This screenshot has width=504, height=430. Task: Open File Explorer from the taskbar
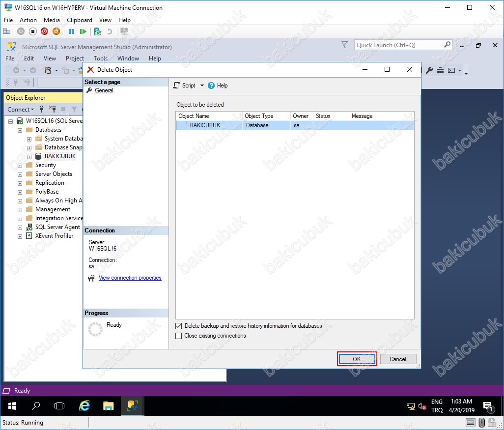109,406
